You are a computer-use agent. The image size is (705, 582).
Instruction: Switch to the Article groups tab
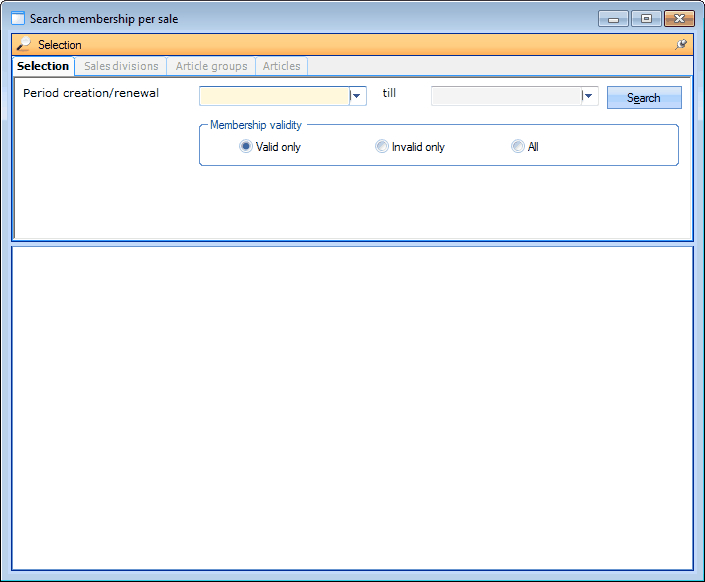click(211, 66)
